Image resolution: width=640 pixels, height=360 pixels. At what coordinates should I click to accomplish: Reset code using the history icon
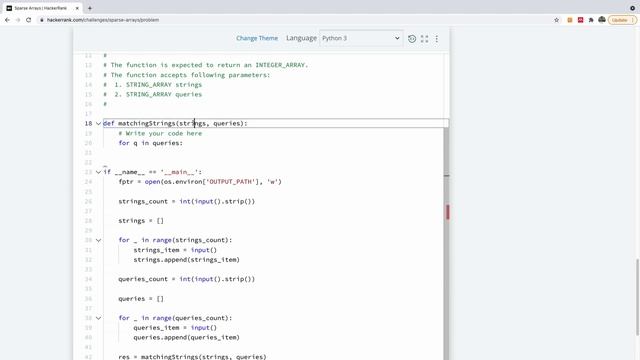[412, 39]
